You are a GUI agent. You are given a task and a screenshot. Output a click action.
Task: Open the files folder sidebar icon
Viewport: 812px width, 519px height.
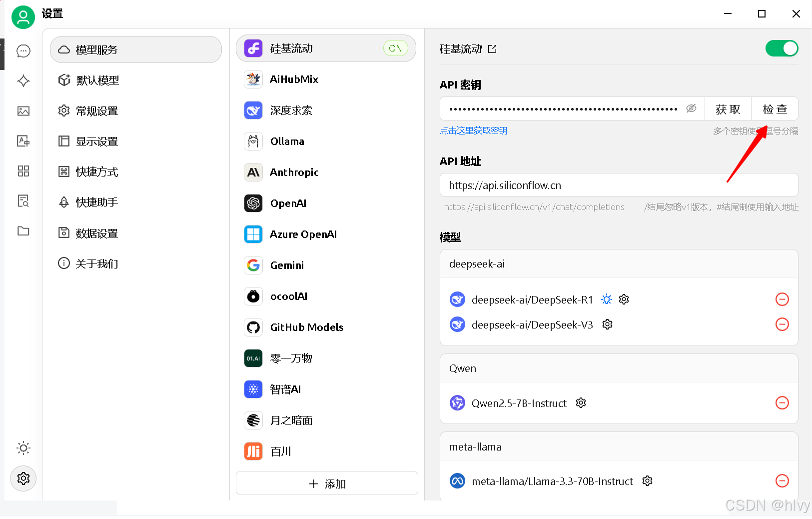(x=23, y=231)
